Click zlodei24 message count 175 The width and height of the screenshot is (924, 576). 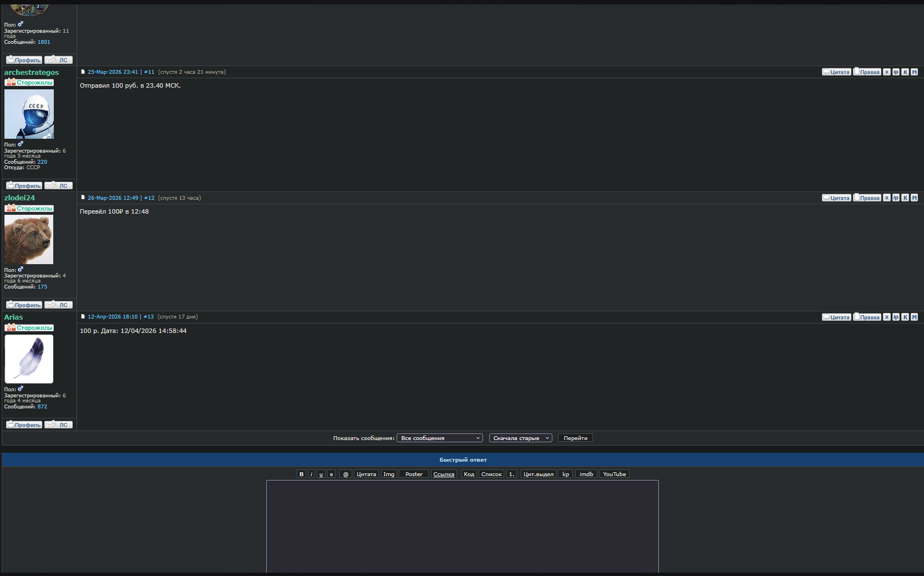[42, 287]
